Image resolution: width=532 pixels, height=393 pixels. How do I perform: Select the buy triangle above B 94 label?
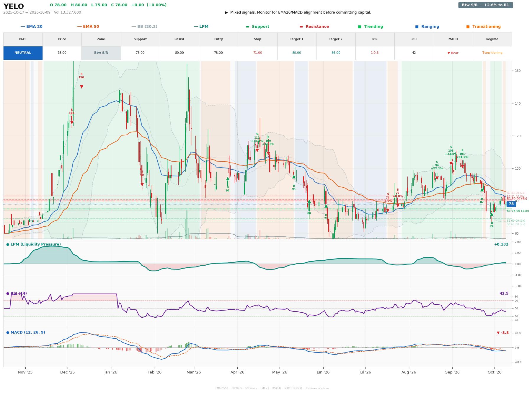228,178
